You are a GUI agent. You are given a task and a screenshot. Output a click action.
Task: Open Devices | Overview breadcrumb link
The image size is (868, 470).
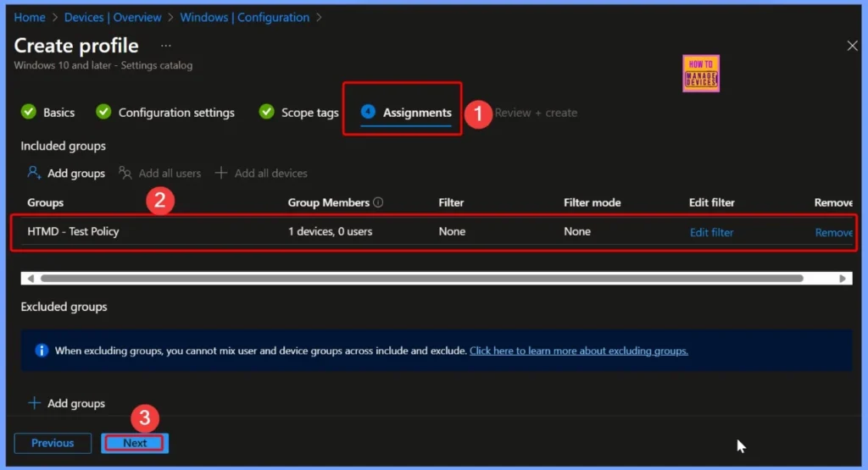pos(113,17)
